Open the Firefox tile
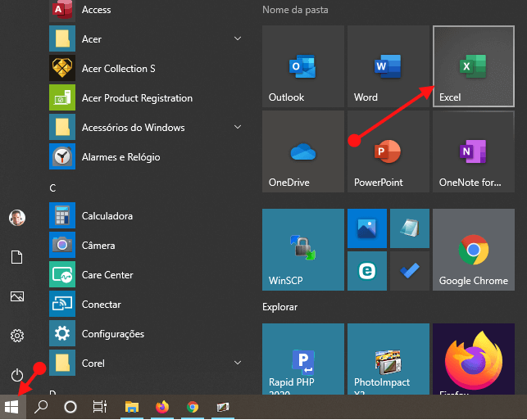 pyautogui.click(x=474, y=359)
